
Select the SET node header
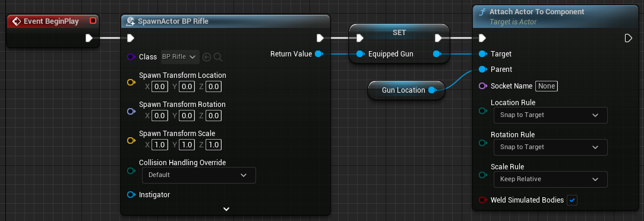(x=399, y=33)
